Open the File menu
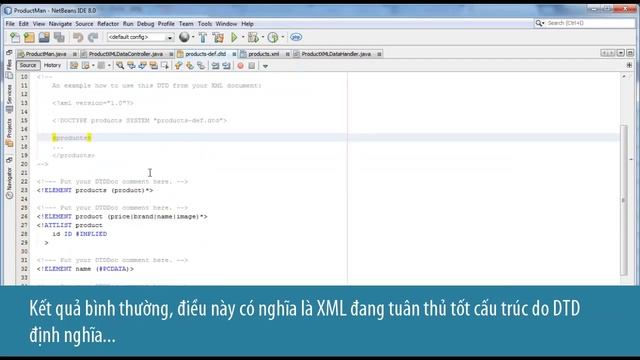This screenshot has width=640, height=360. [10, 24]
